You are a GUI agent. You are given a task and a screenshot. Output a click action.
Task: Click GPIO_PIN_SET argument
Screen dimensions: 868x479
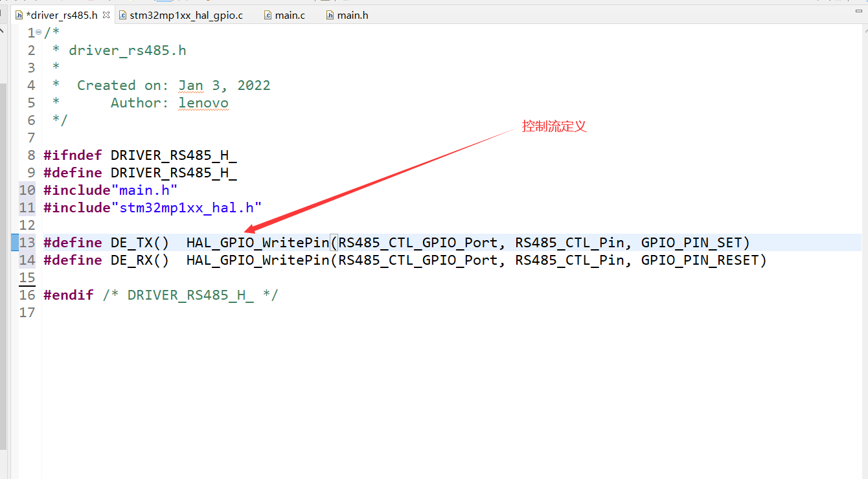tap(691, 242)
